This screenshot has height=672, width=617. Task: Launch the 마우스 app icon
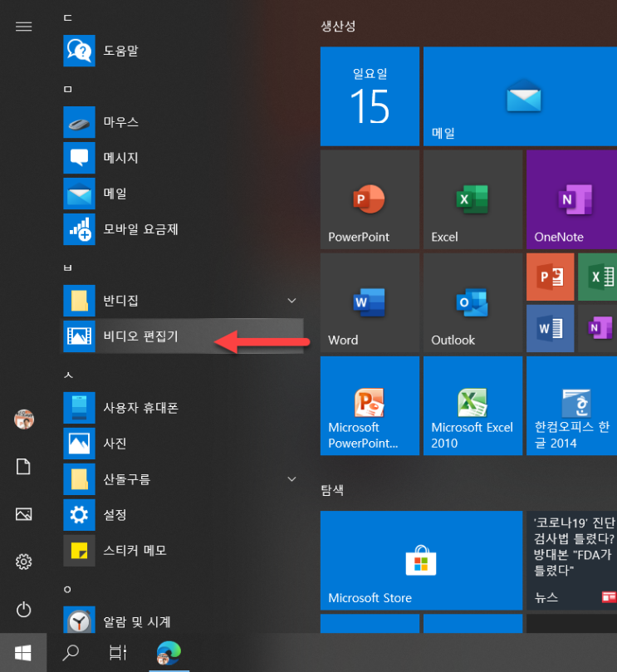click(x=79, y=122)
